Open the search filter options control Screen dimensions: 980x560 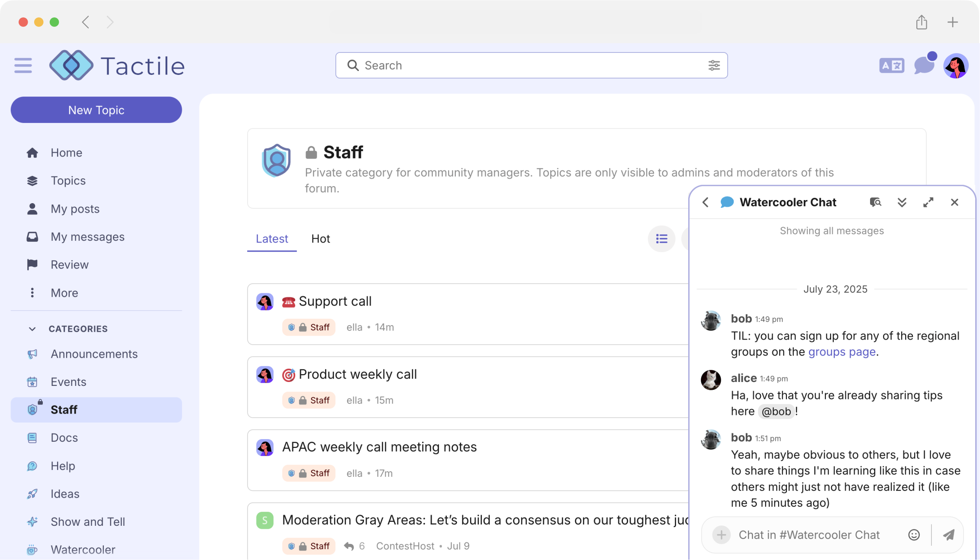tap(714, 65)
